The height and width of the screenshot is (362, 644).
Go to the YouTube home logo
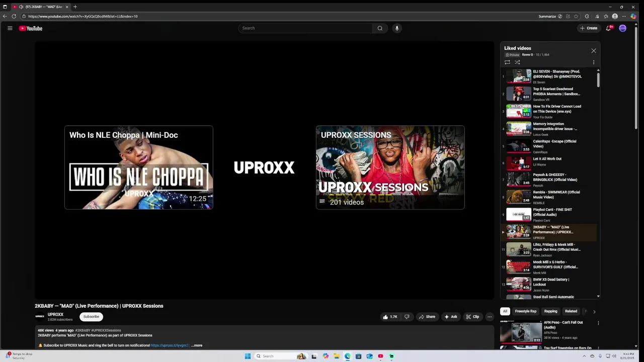click(x=31, y=28)
